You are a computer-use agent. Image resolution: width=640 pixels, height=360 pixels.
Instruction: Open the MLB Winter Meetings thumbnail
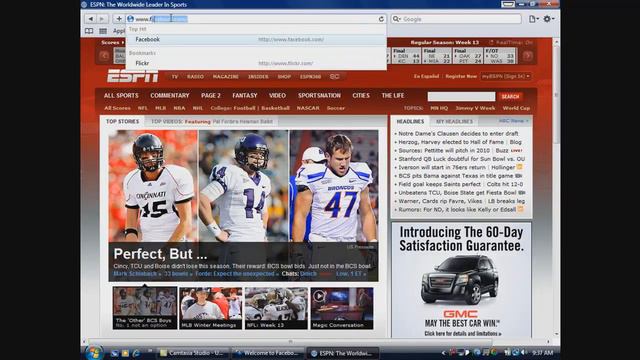[x=211, y=308]
